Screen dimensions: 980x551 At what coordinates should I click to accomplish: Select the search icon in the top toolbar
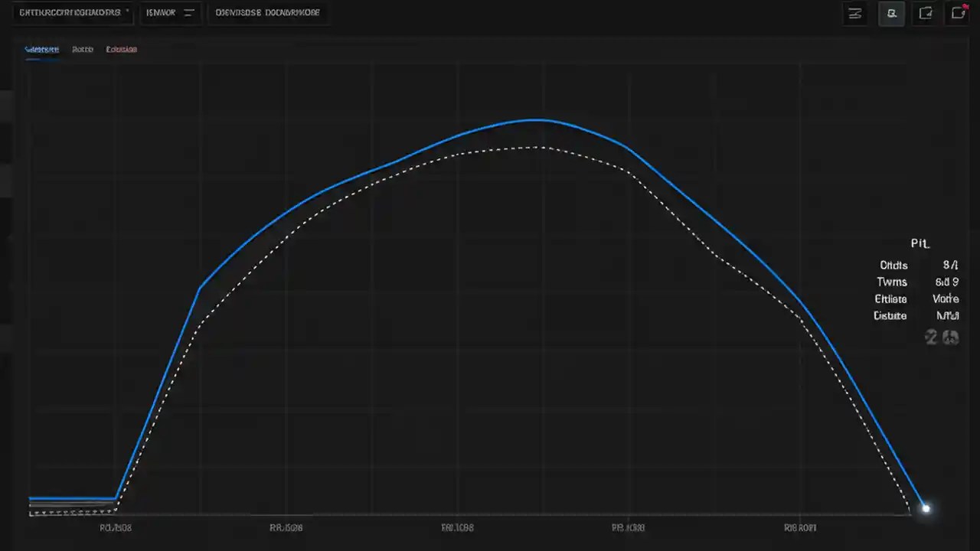coord(892,13)
